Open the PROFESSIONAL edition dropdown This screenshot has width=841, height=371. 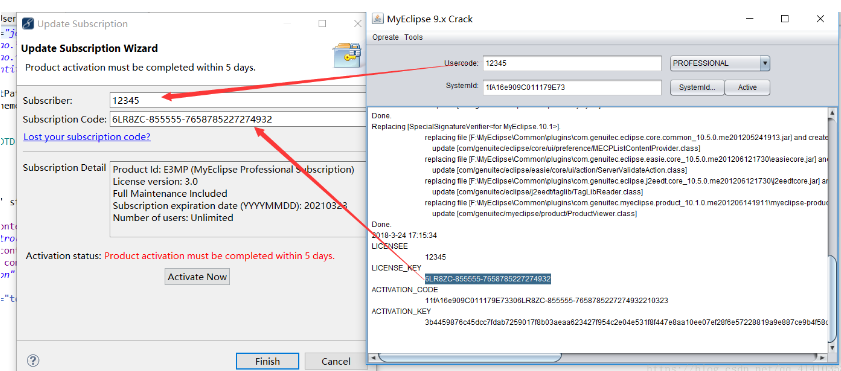pyautogui.click(x=720, y=63)
